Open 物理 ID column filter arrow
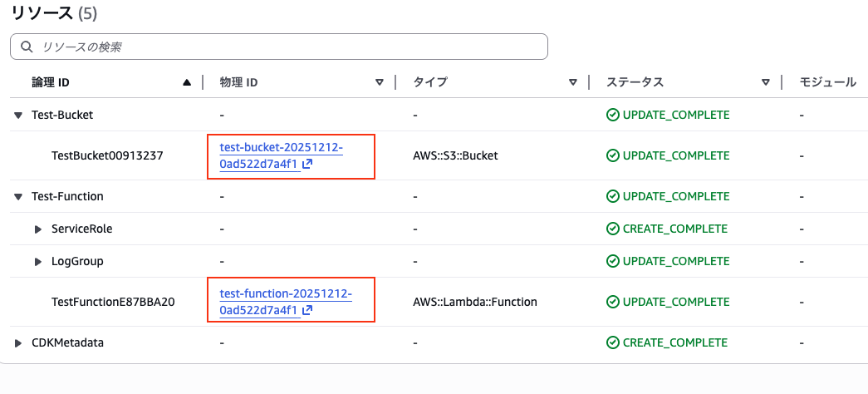 (380, 82)
